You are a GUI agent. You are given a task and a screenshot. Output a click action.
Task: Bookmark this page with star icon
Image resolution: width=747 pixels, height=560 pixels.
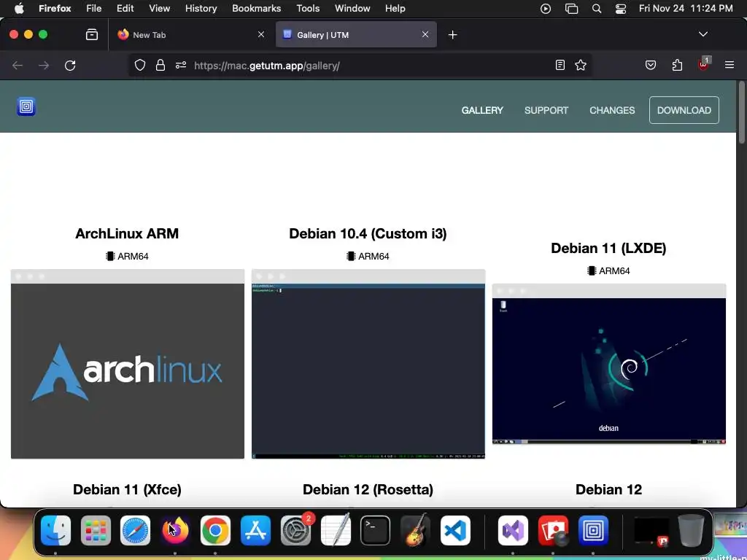[x=580, y=65]
